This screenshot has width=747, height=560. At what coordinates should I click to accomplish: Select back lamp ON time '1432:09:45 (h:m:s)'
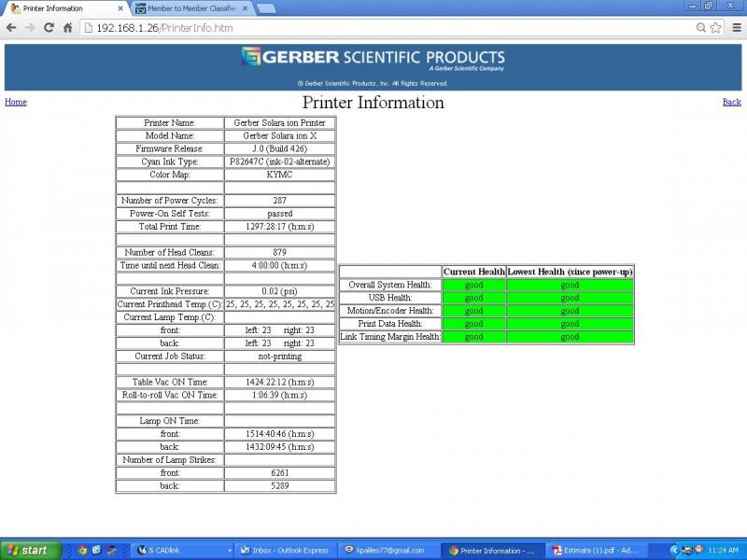coord(279,447)
